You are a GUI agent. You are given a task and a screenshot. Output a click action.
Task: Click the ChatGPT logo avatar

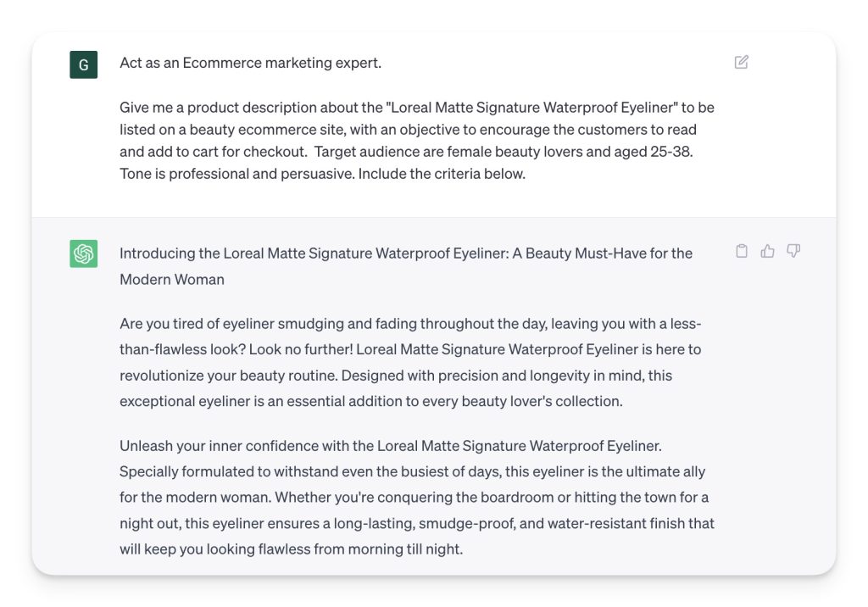[x=83, y=253]
